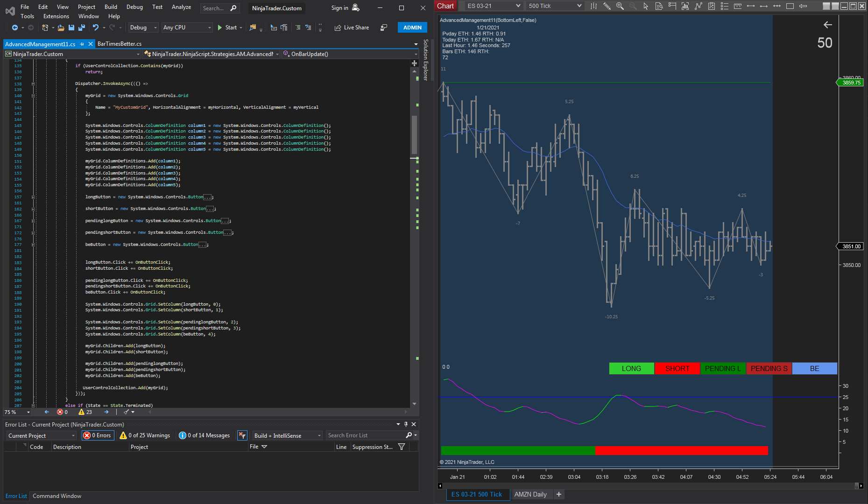868x504 pixels.
Task: Toggle Auto Hide pin on Error List panel
Action: click(406, 424)
